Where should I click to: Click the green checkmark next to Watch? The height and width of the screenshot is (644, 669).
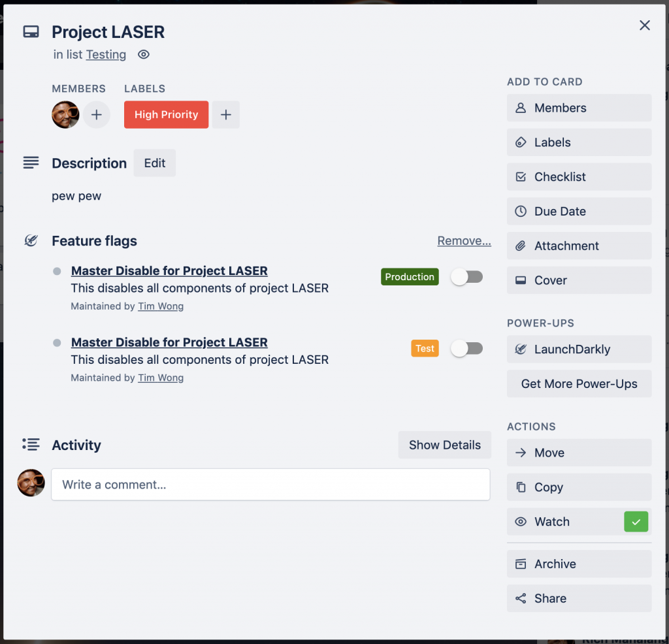pos(636,521)
